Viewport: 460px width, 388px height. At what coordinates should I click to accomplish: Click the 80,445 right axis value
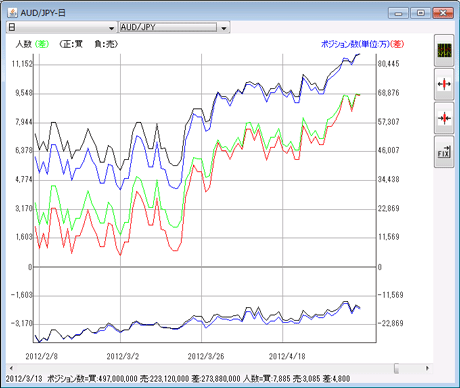click(x=388, y=64)
